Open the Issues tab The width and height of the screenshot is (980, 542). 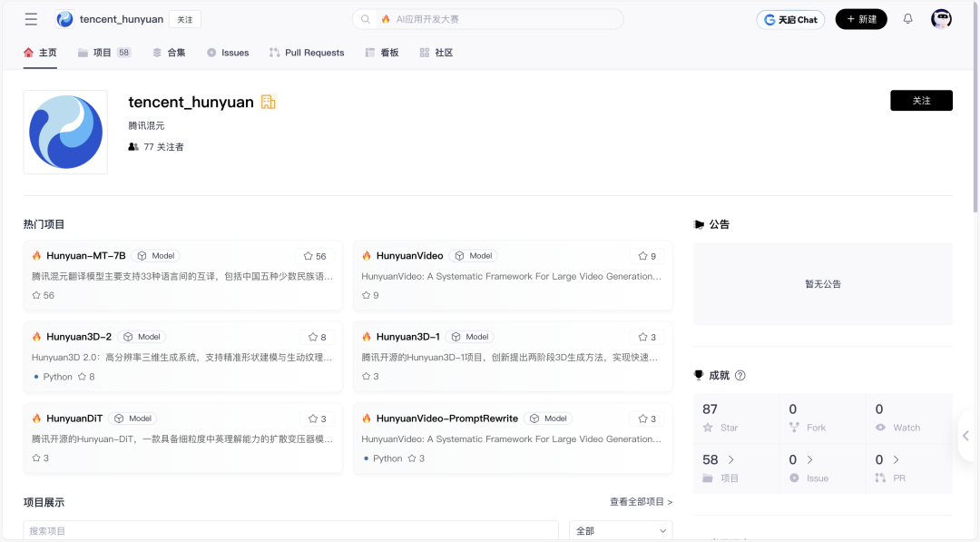pos(228,53)
